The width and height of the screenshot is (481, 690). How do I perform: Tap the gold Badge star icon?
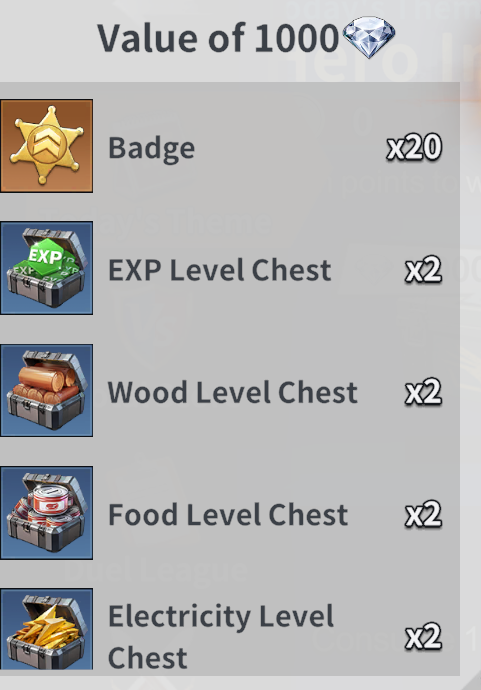click(46, 146)
